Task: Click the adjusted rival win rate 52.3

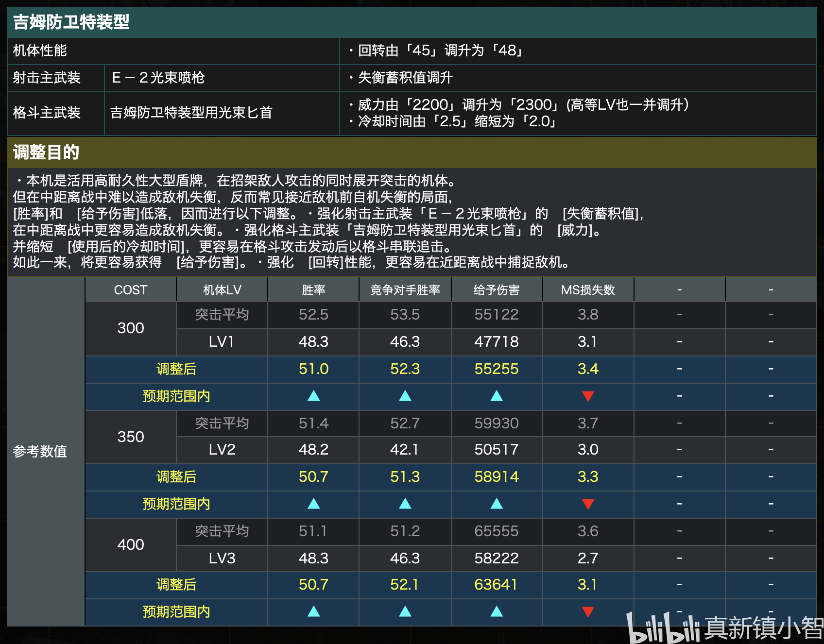Action: pyautogui.click(x=405, y=369)
